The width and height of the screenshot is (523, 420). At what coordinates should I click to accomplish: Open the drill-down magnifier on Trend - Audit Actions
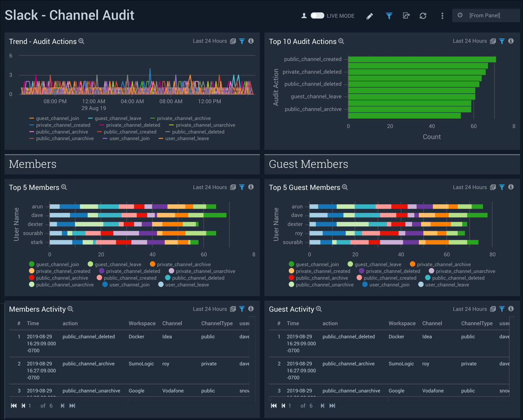coord(81,41)
